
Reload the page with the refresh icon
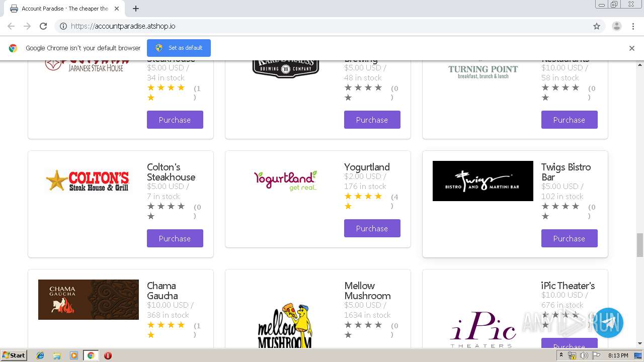[x=43, y=26]
